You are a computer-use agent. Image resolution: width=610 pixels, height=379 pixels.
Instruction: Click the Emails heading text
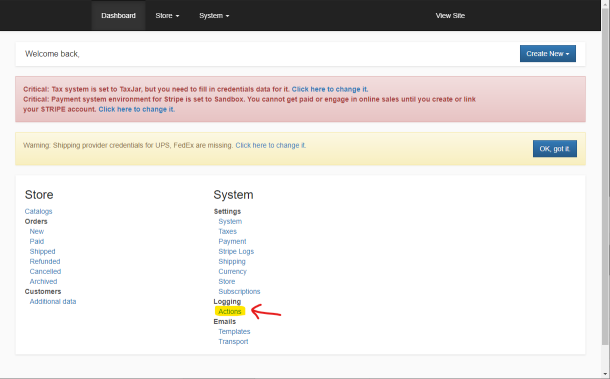(224, 321)
